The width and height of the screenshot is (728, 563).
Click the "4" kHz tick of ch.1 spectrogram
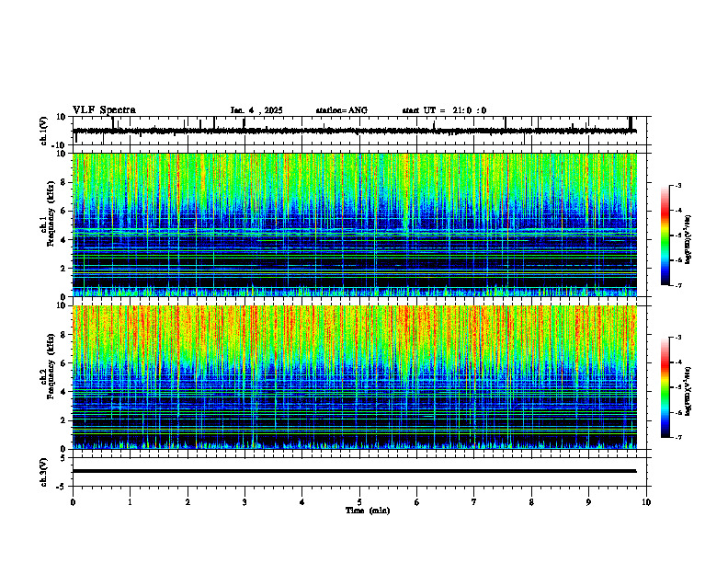tap(63, 240)
